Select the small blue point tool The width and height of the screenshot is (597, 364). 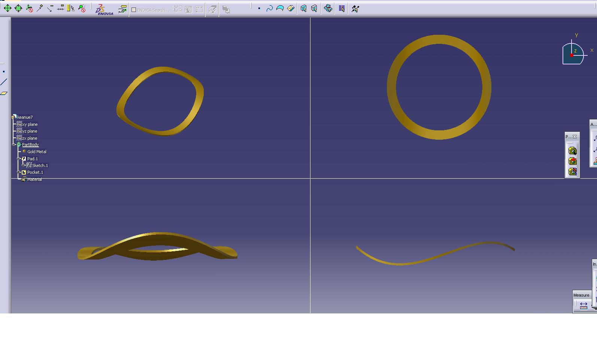(x=259, y=8)
